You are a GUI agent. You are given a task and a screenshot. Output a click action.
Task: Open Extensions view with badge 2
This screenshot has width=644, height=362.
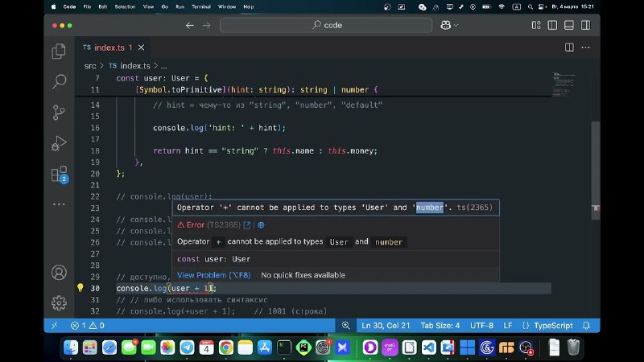click(60, 174)
